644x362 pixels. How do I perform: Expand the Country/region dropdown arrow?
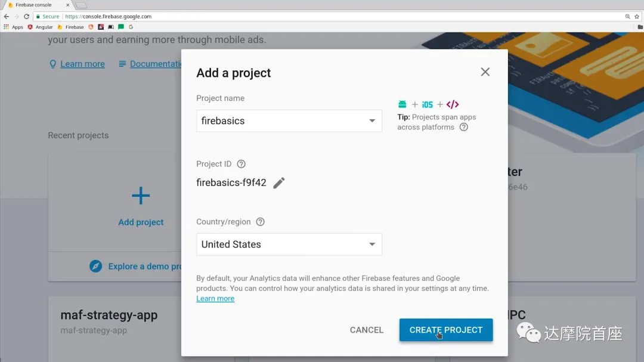coord(372,245)
